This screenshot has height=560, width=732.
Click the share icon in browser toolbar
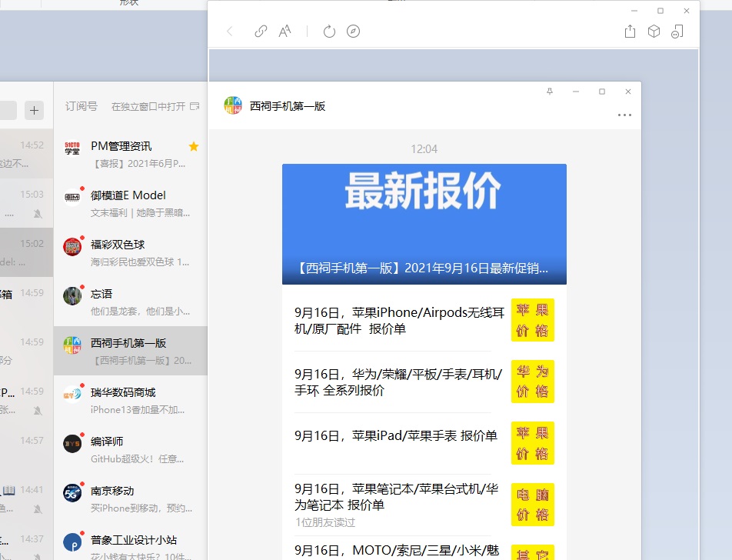(x=631, y=32)
